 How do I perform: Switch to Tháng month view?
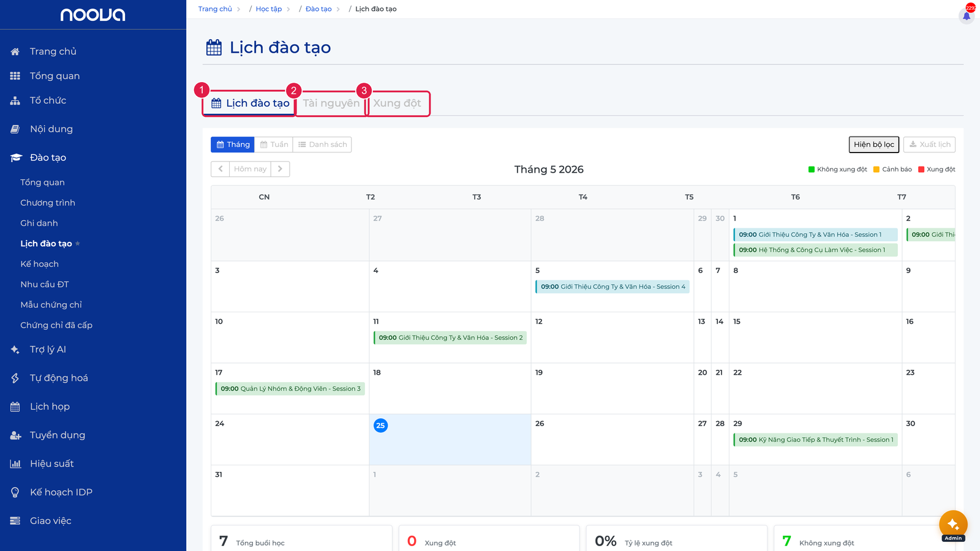[233, 144]
